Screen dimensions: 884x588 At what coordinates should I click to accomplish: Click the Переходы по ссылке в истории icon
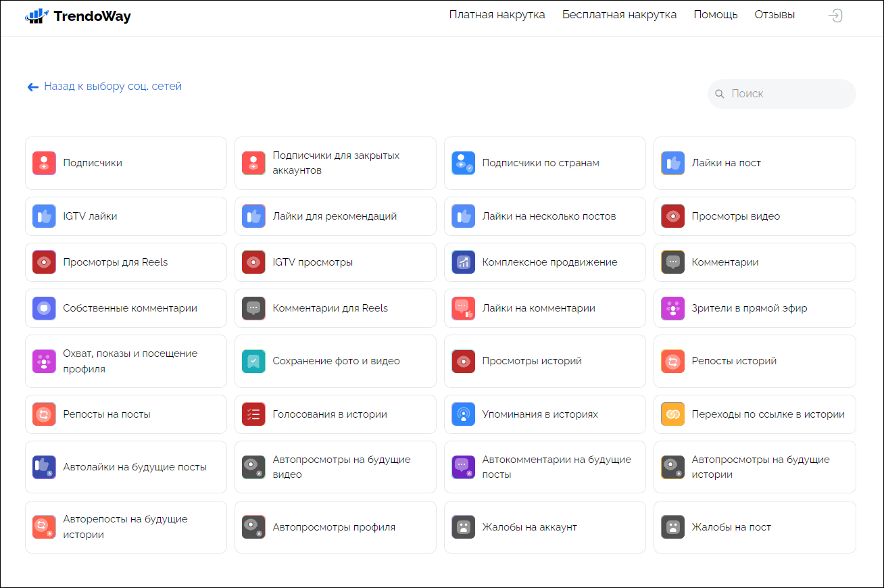tap(672, 414)
